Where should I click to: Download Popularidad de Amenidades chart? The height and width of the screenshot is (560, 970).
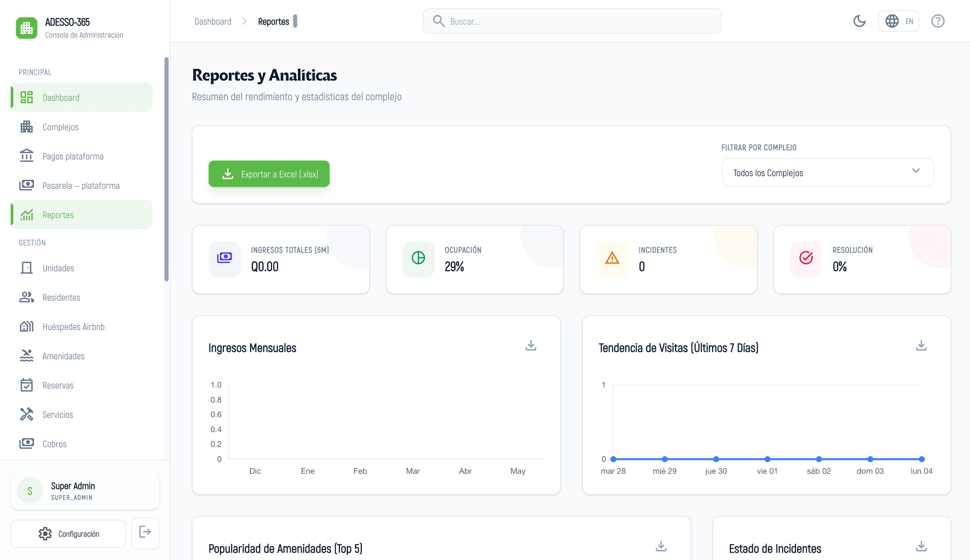pyautogui.click(x=661, y=546)
